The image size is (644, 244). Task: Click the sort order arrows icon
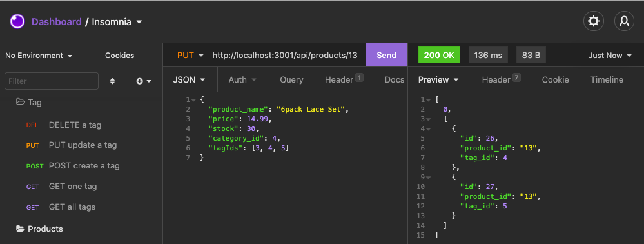coord(113,81)
